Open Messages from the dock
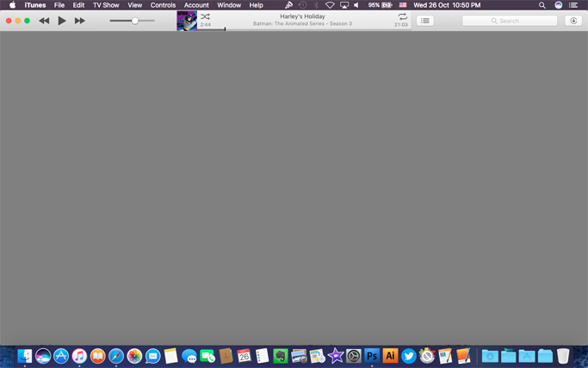The width and height of the screenshot is (588, 368). tap(189, 356)
